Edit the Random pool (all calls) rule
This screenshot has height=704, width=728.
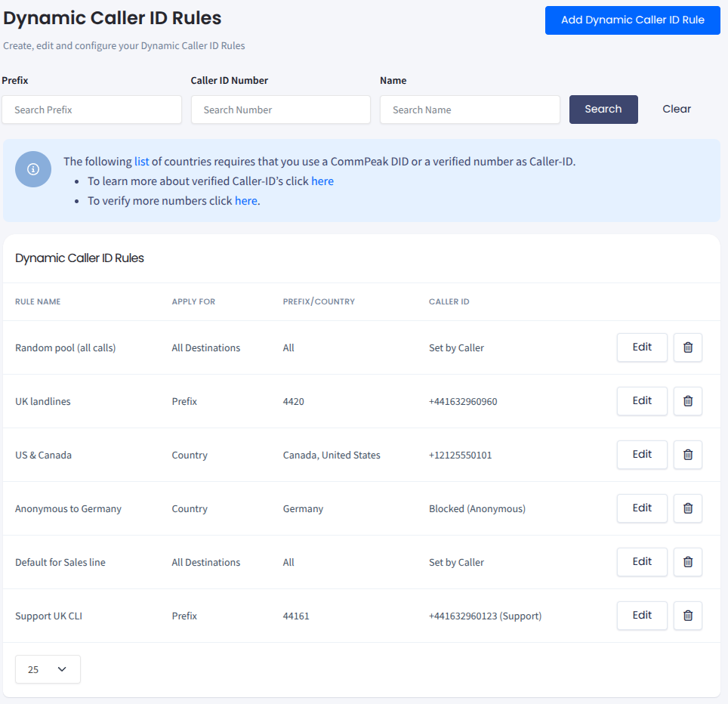click(x=642, y=347)
